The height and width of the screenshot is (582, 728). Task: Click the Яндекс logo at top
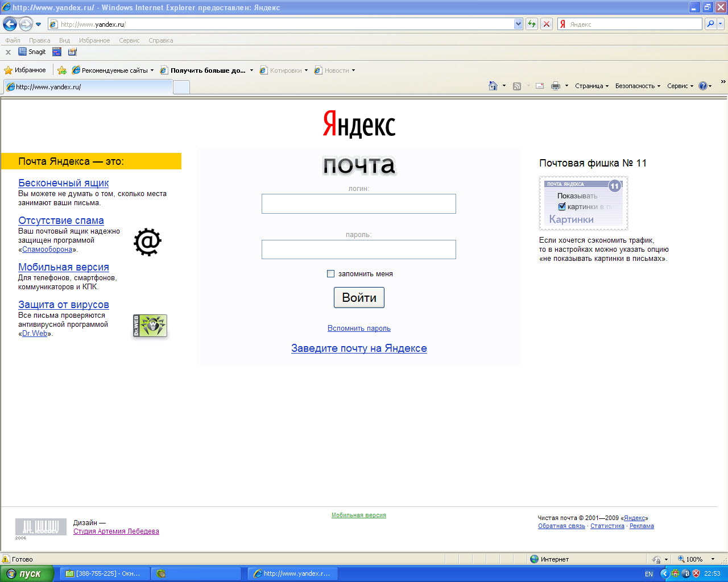coord(359,124)
